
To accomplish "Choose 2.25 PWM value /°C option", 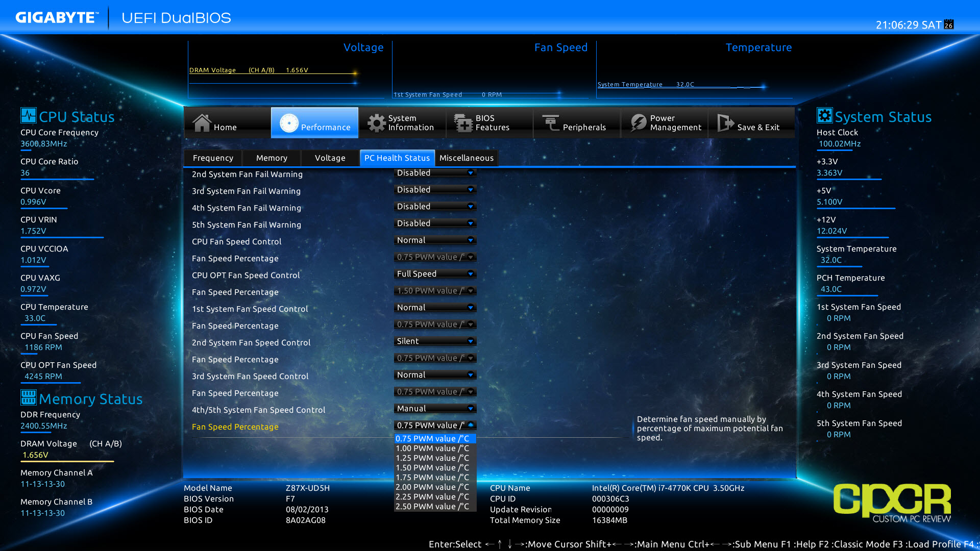I will (x=435, y=497).
